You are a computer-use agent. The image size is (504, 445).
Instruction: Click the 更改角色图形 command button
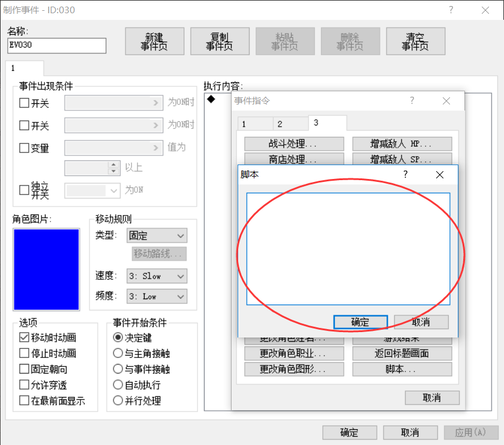click(x=294, y=369)
